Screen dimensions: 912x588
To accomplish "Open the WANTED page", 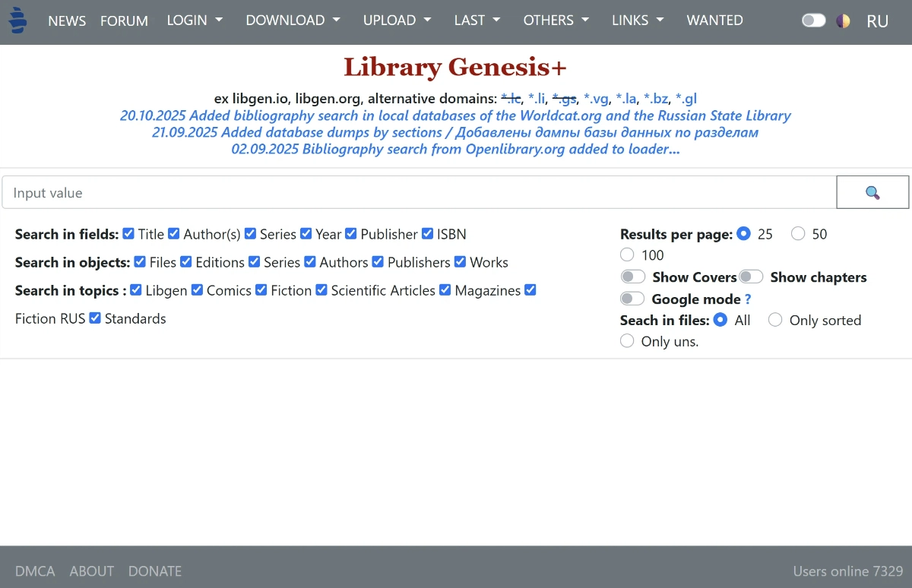I will pos(714,21).
